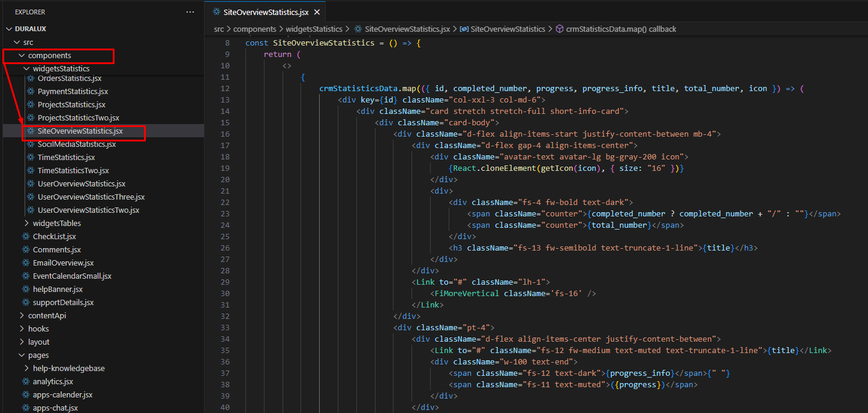Collapse the widgetsStatistics folder
The width and height of the screenshot is (868, 413).
pos(26,69)
